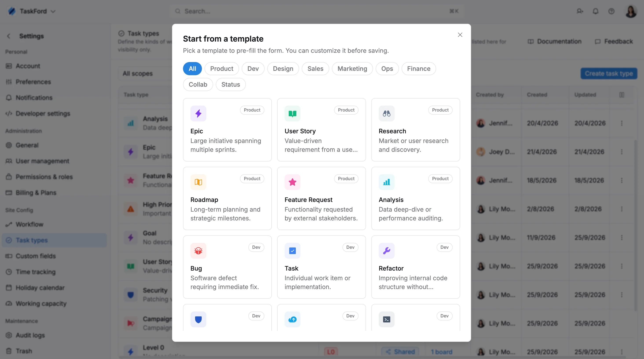Viewport: 644px width, 359px height.
Task: Click the Epic lightning bolt template icon
Action: click(x=198, y=114)
